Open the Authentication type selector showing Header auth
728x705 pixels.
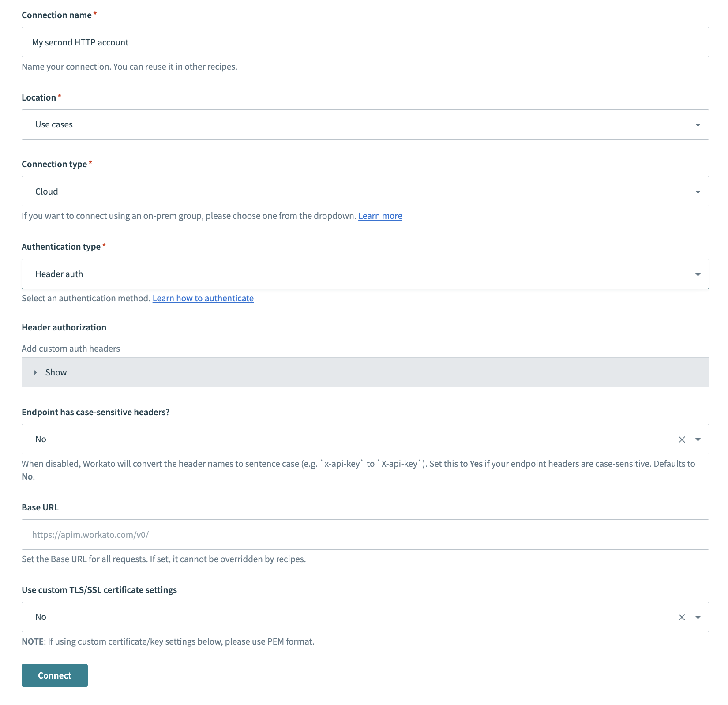point(353,274)
